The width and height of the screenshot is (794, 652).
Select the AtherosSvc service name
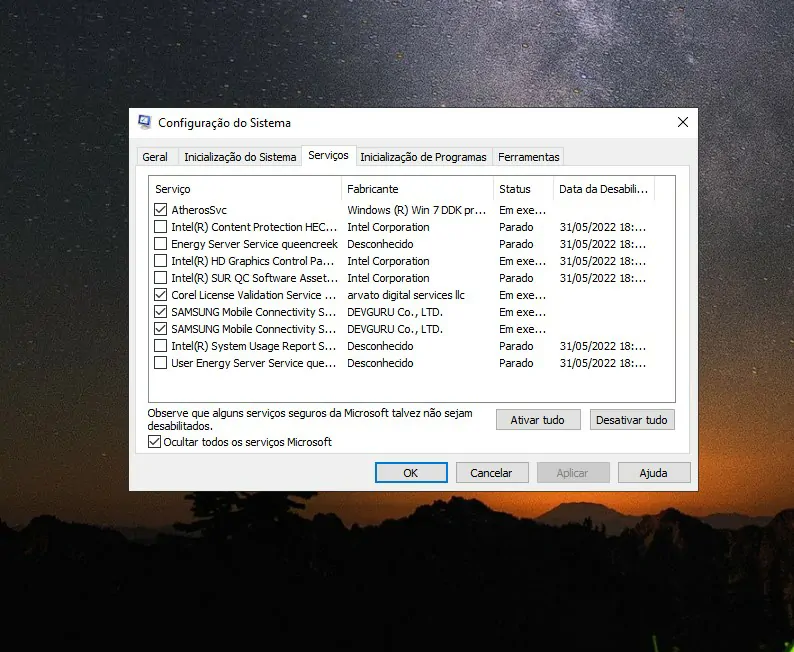click(x=199, y=210)
